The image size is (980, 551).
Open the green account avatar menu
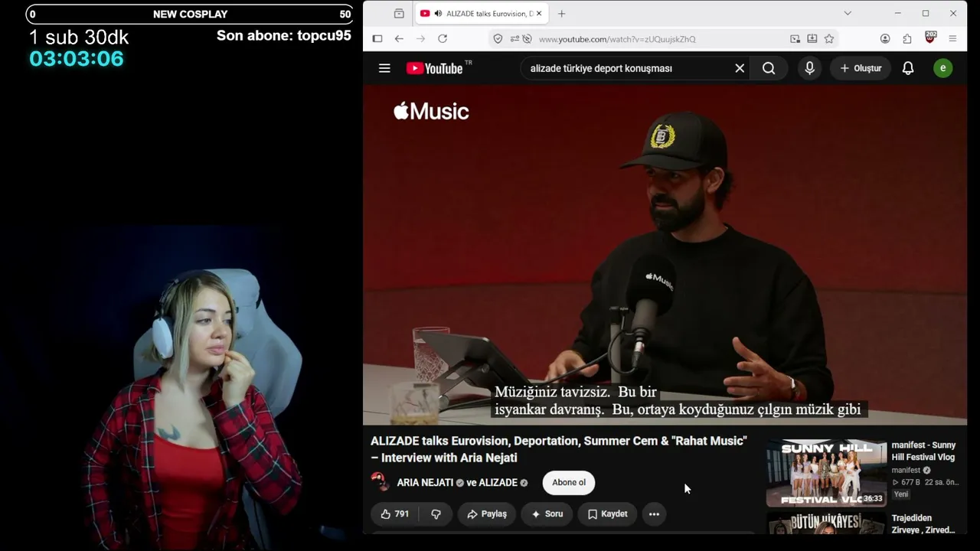942,68
